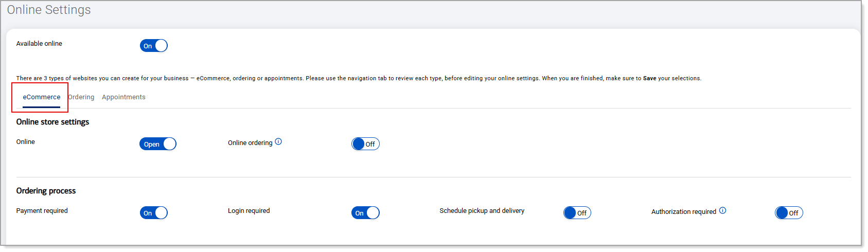Click the bold Save word in instructions
Screen dimensions: 868x252
(x=650, y=78)
